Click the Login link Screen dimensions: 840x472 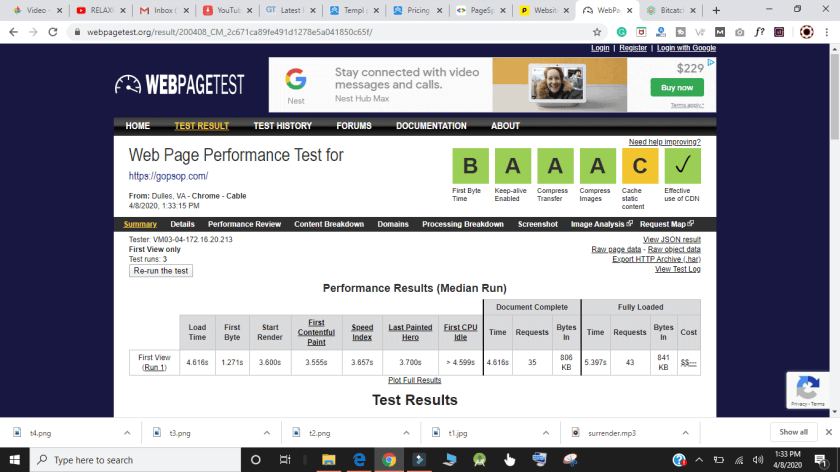600,48
